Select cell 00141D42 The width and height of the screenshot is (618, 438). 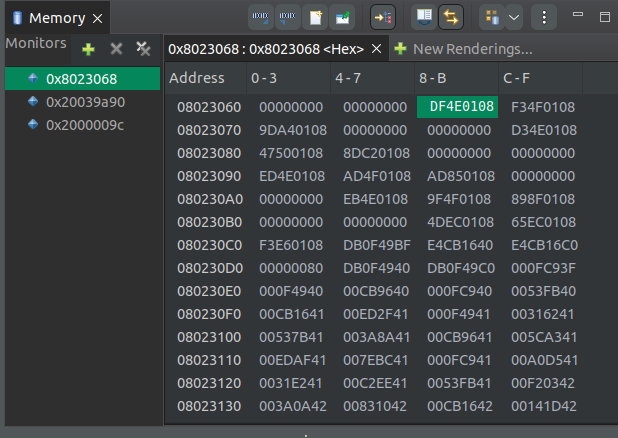(544, 406)
